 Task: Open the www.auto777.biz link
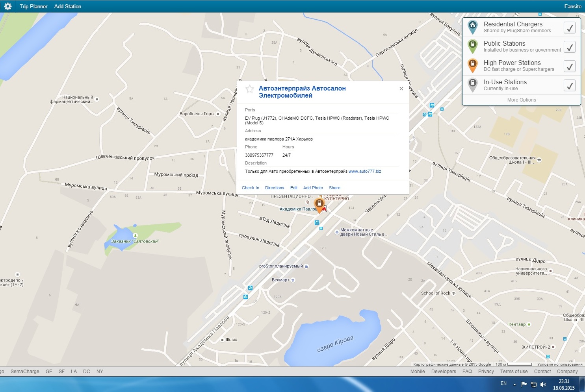(x=364, y=172)
